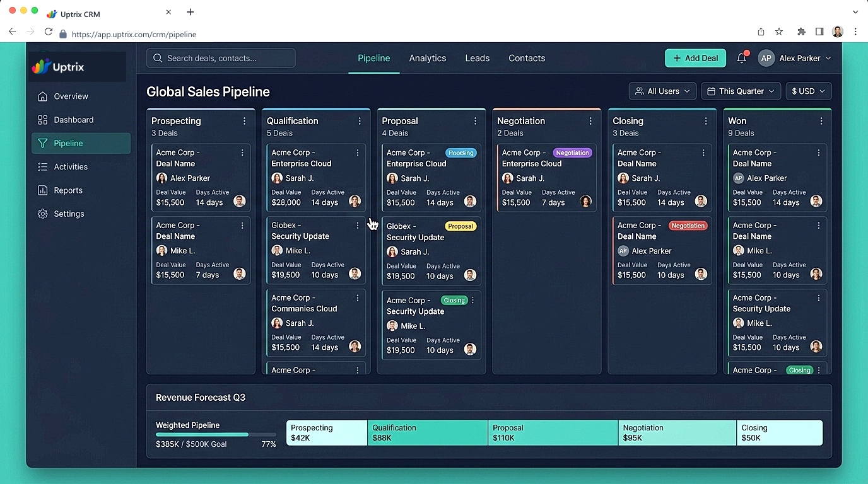Switch to the Leads tab
868x484 pixels.
click(478, 58)
